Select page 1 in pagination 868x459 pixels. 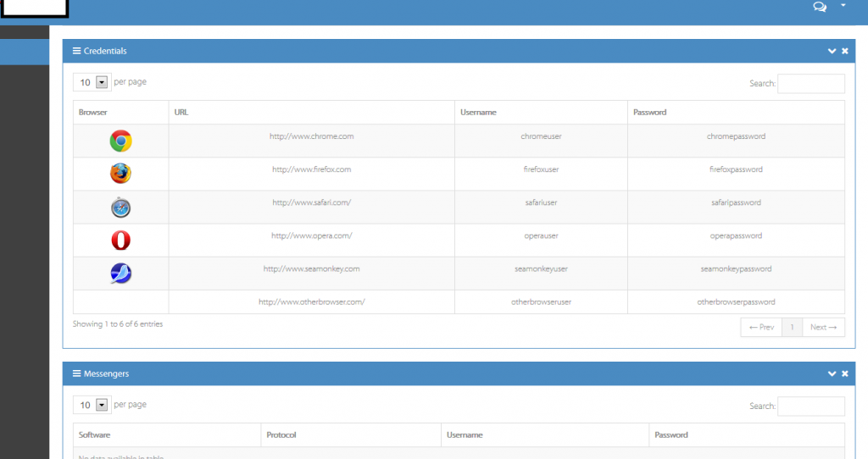[x=793, y=328]
